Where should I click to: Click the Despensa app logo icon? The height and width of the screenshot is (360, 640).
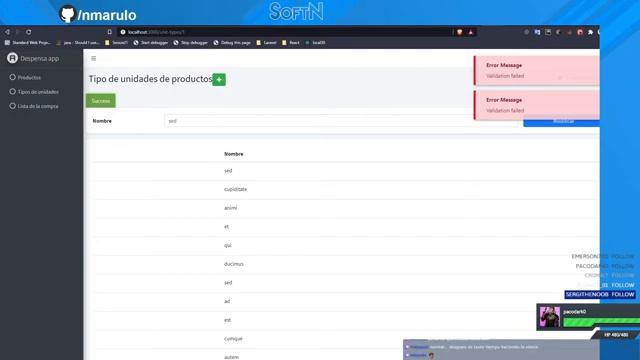click(12, 58)
